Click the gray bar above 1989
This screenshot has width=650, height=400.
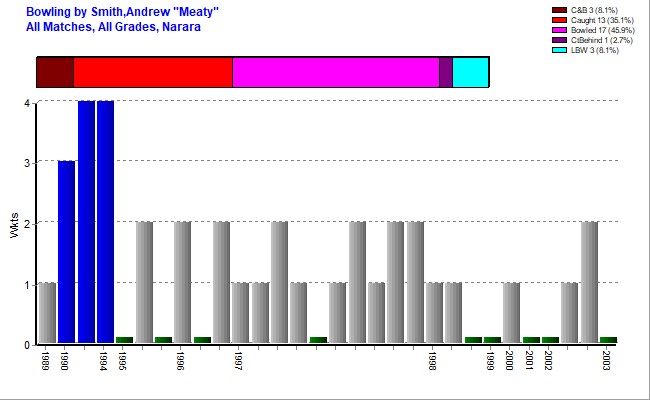point(47,313)
